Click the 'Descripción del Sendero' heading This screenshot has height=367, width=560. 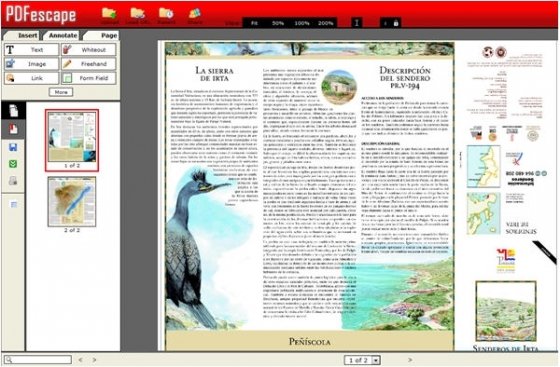(405, 77)
